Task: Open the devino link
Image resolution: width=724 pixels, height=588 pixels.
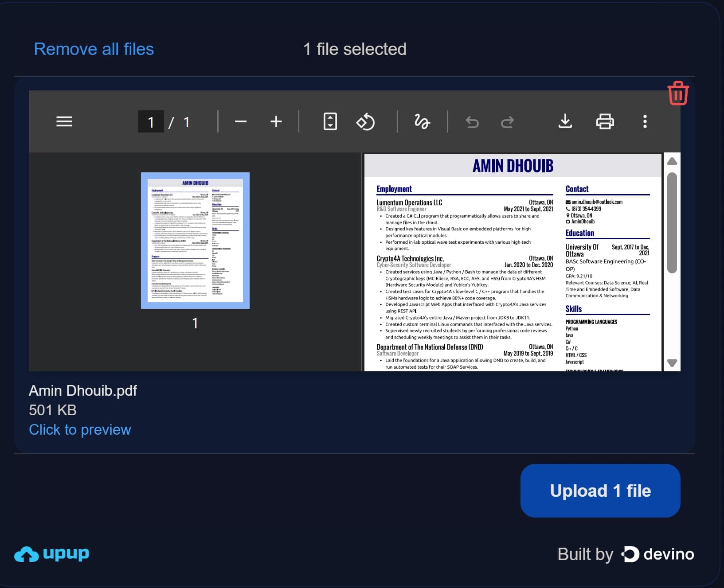Action: 657,554
